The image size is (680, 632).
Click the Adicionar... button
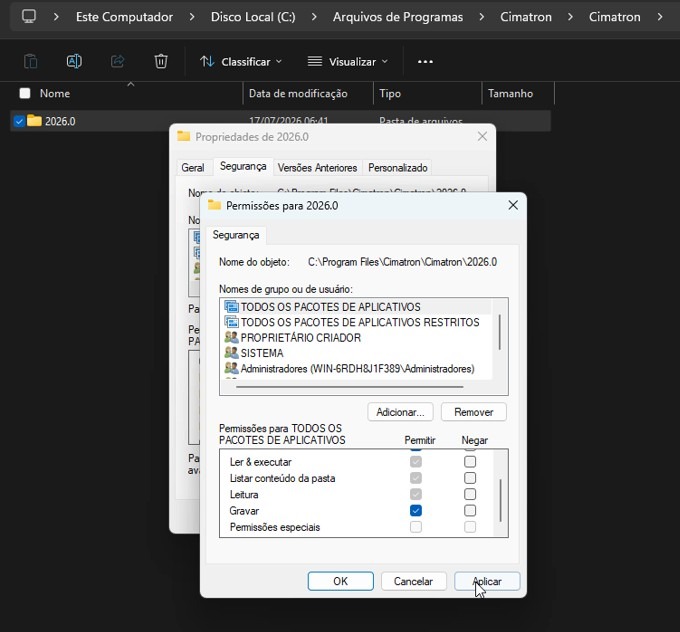tap(400, 412)
